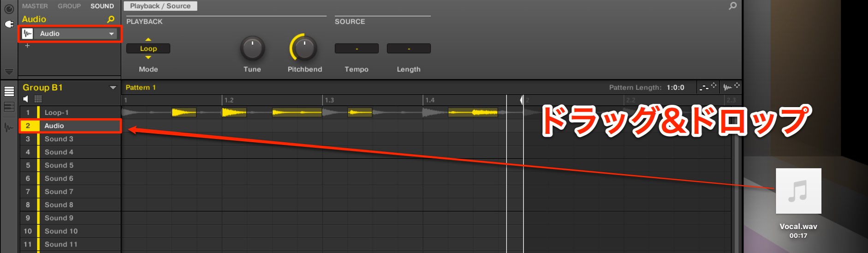Screen dimensions: 868x253
Task: Step Mode value down with arrow
Action: (148, 57)
